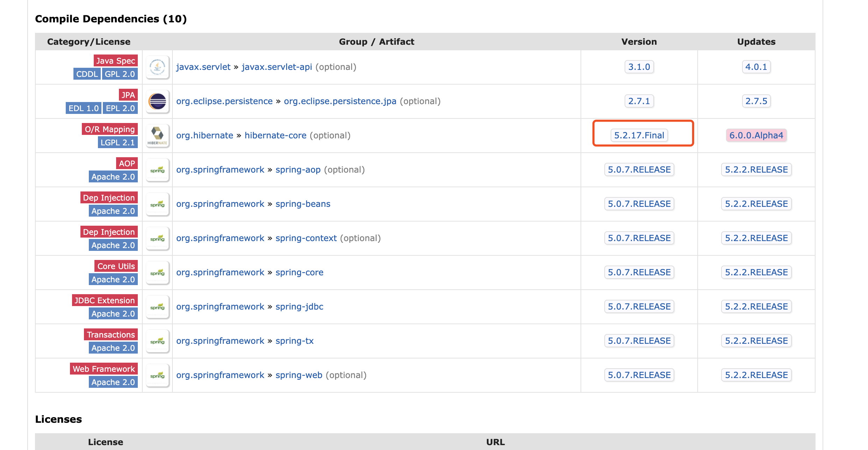Screen dimensions: 868x450
Task: Click the javax.servlet Java logo icon
Action: (x=157, y=67)
